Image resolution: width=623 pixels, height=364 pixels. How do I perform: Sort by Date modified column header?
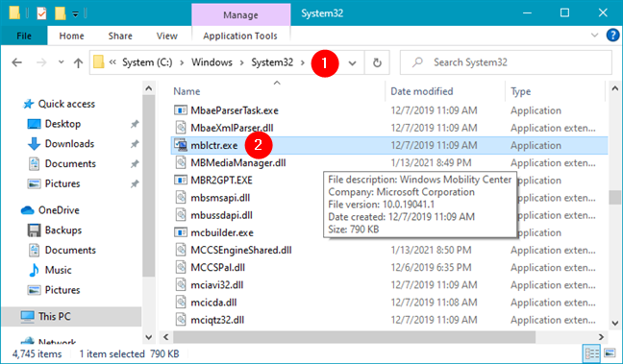point(421,91)
